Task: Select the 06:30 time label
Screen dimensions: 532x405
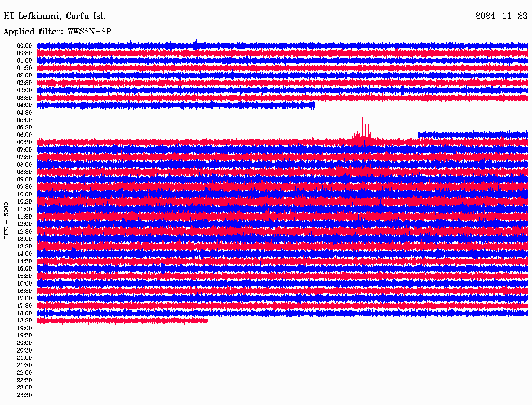Action: click(x=24, y=142)
